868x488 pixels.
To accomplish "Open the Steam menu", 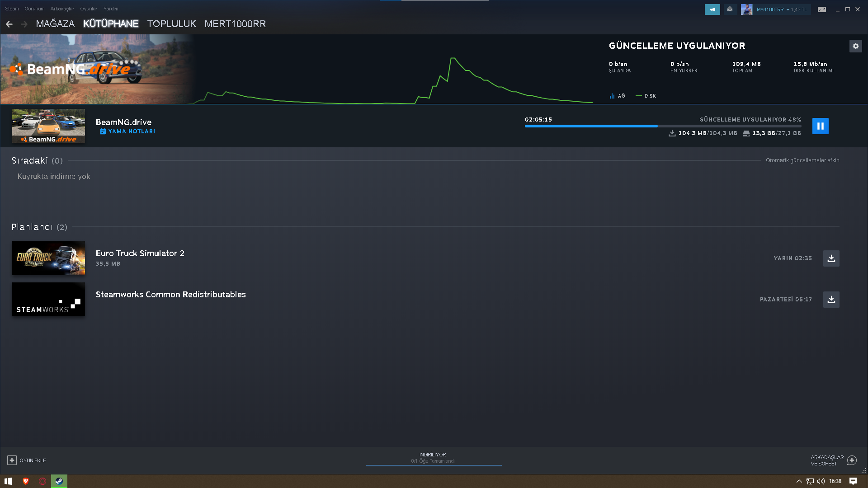I will pos(12,9).
